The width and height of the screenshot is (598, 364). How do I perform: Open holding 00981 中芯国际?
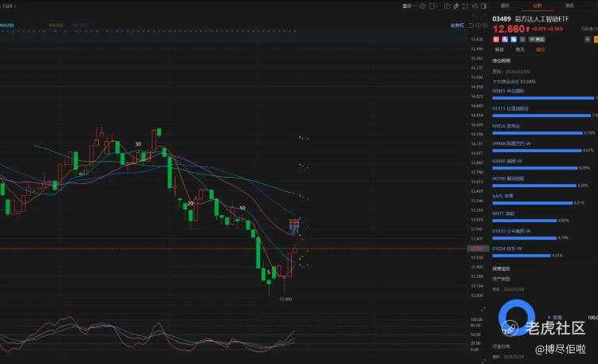[508, 91]
